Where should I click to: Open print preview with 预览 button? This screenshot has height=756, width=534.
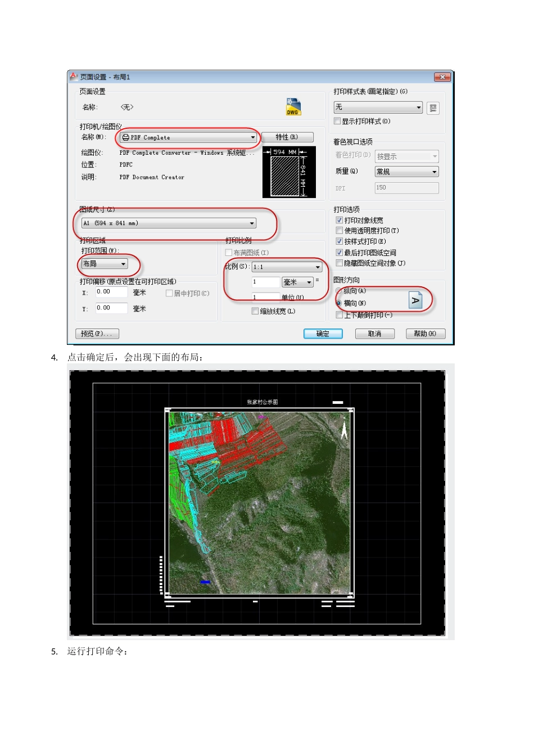point(97,334)
